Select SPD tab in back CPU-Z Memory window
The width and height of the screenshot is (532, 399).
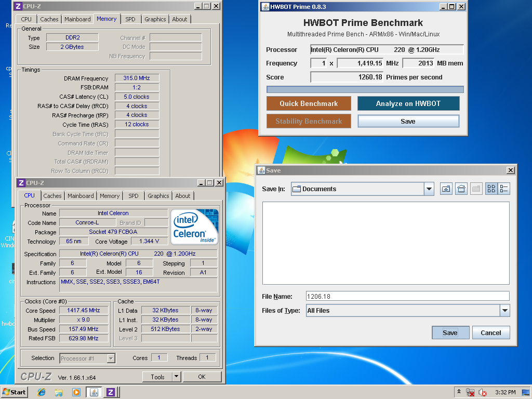click(x=130, y=19)
